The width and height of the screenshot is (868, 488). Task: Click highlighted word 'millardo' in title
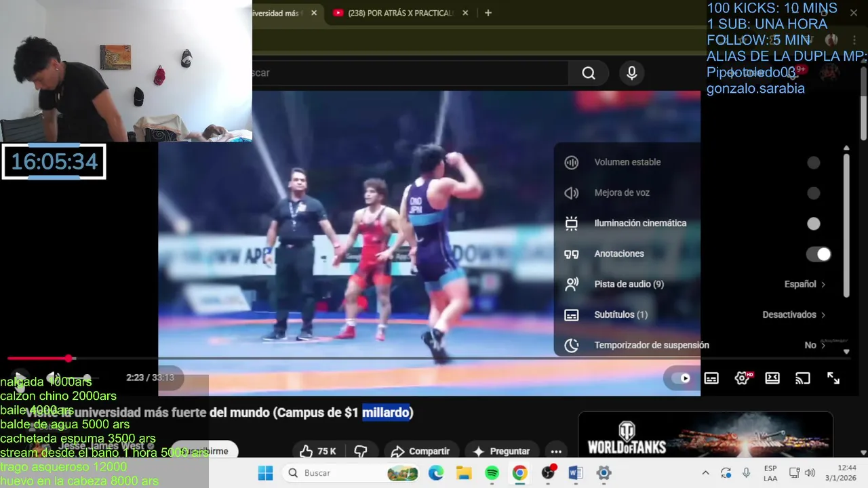(387, 412)
